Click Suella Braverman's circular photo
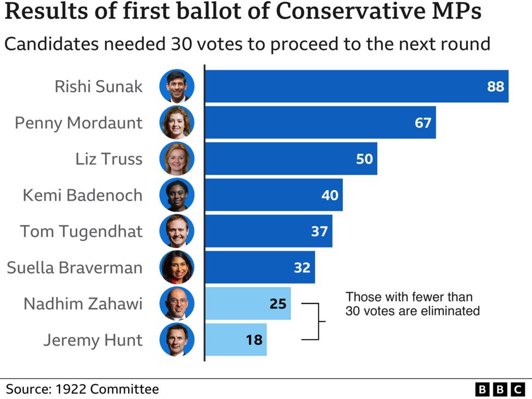 [177, 267]
